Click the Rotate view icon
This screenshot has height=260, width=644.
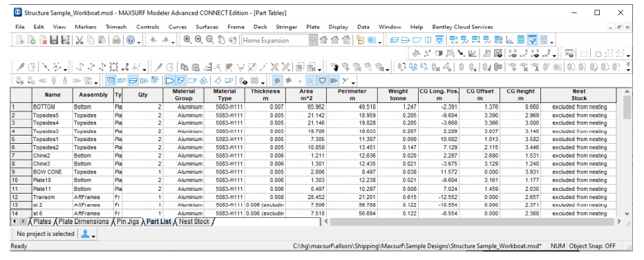(x=232, y=40)
